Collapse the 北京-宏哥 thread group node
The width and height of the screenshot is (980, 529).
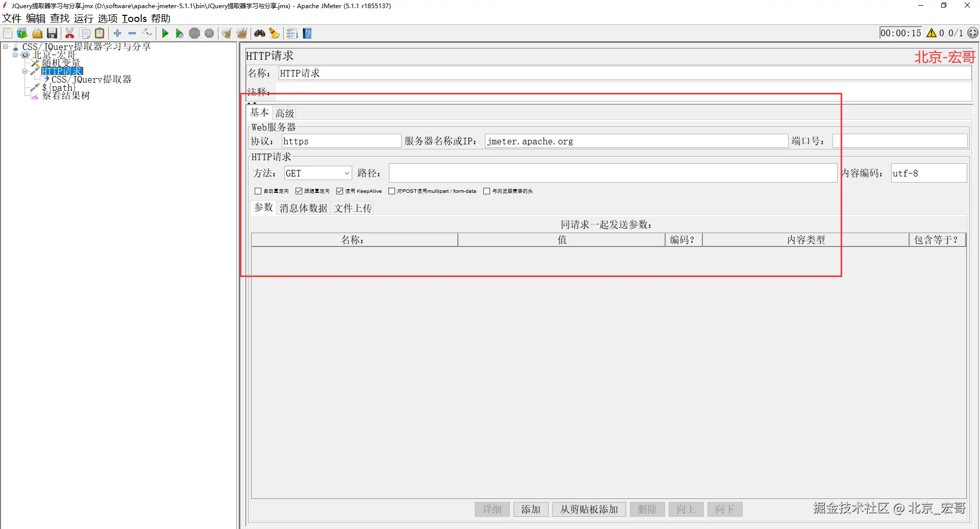point(15,55)
